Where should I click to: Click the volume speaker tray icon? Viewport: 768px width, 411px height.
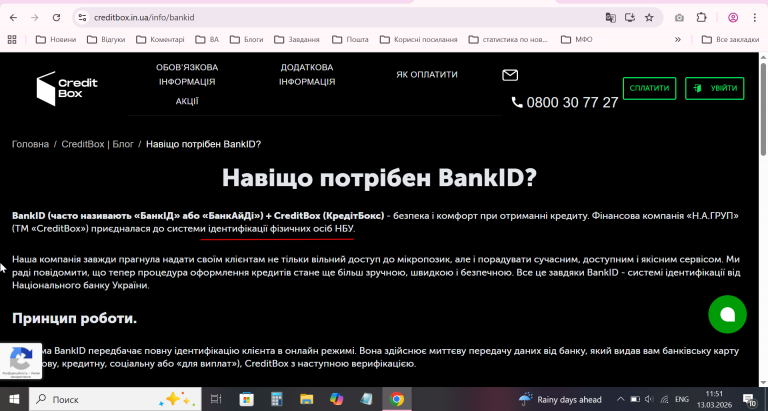[x=649, y=399]
